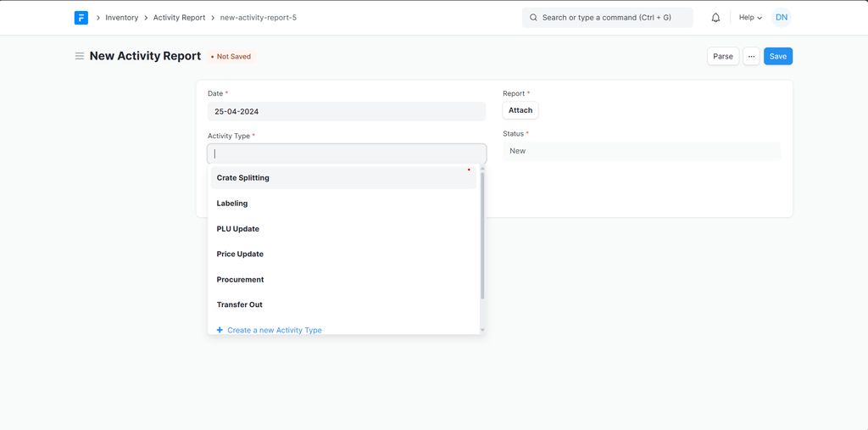The image size is (868, 430).
Task: Click the plus icon to create Activity Type
Action: [220, 330]
